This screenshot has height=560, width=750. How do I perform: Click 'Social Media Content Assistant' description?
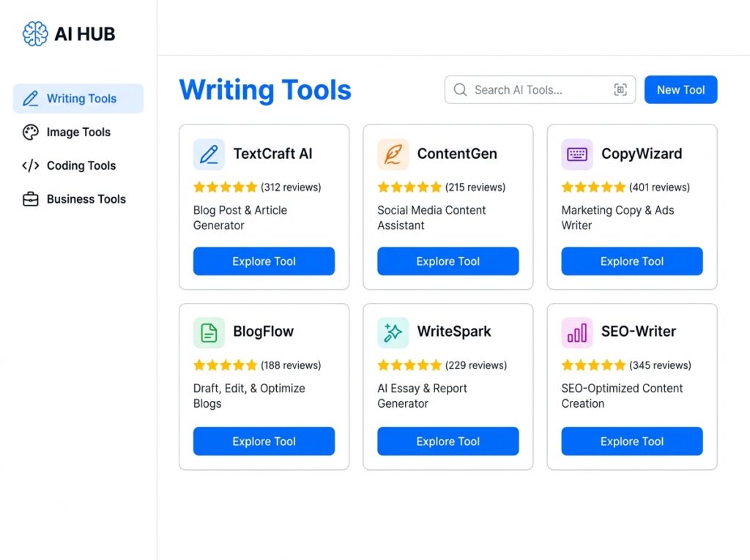click(431, 217)
